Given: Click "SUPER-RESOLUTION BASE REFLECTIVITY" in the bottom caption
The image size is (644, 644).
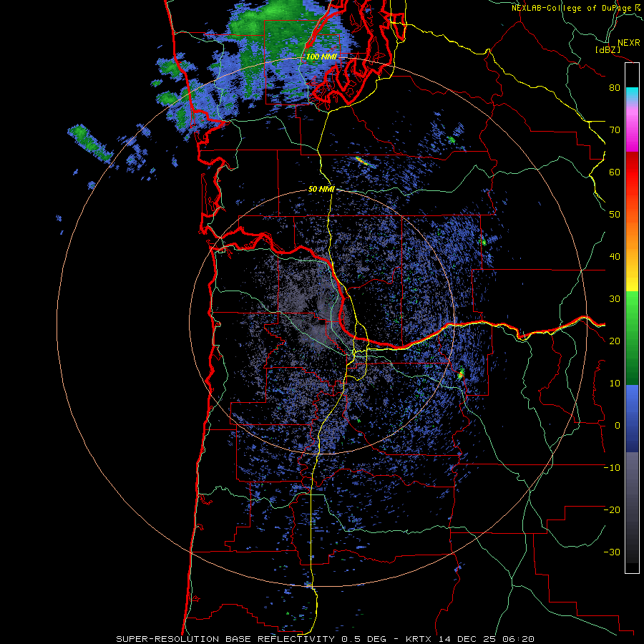Looking at the screenshot, I should (227, 639).
